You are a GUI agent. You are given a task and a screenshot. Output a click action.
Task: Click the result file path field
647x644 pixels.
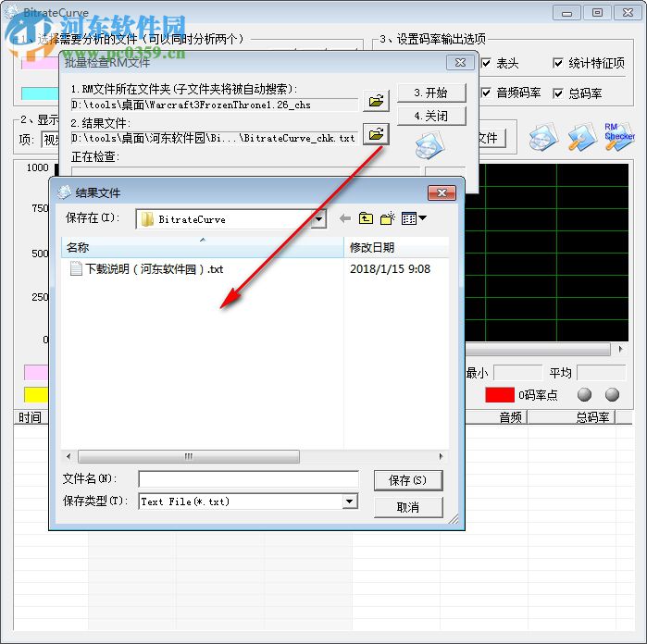[215, 138]
